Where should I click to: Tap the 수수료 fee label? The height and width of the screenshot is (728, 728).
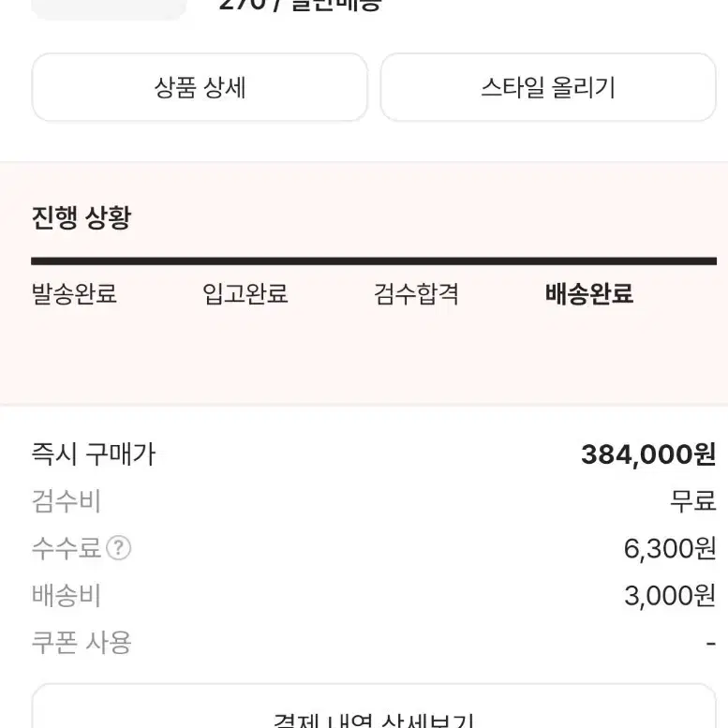(x=66, y=548)
